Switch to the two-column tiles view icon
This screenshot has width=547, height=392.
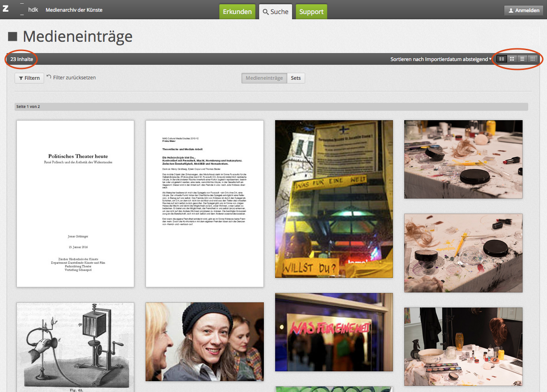501,59
